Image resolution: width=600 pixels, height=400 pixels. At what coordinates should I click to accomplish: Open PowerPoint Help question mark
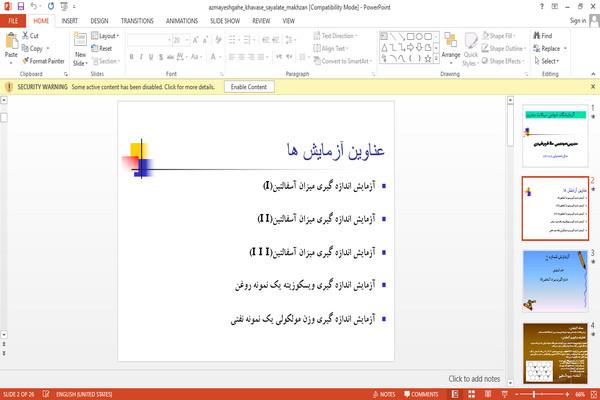click(x=541, y=7)
